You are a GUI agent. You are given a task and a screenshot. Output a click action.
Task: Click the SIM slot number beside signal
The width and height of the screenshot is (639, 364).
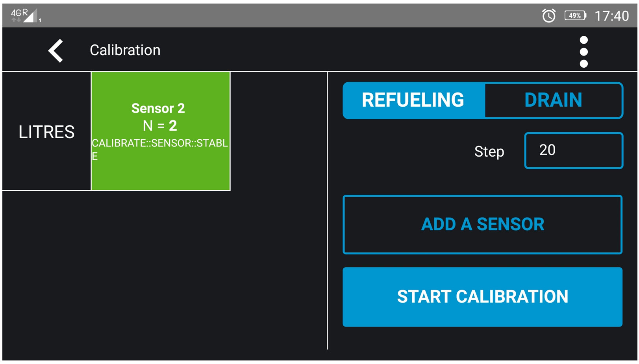pos(40,20)
